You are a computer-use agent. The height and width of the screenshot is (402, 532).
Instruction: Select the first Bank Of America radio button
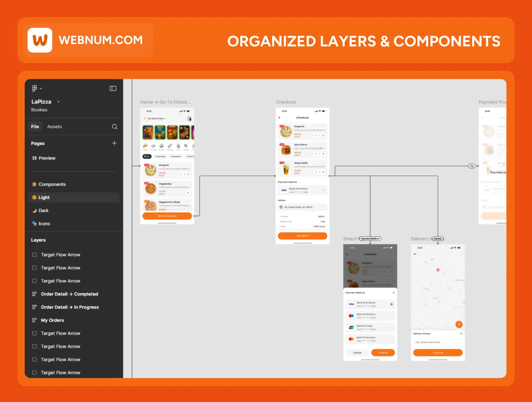tap(392, 304)
